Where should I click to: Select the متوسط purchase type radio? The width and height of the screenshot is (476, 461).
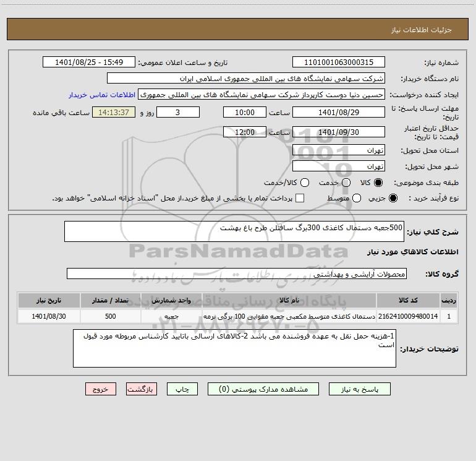[357, 198]
